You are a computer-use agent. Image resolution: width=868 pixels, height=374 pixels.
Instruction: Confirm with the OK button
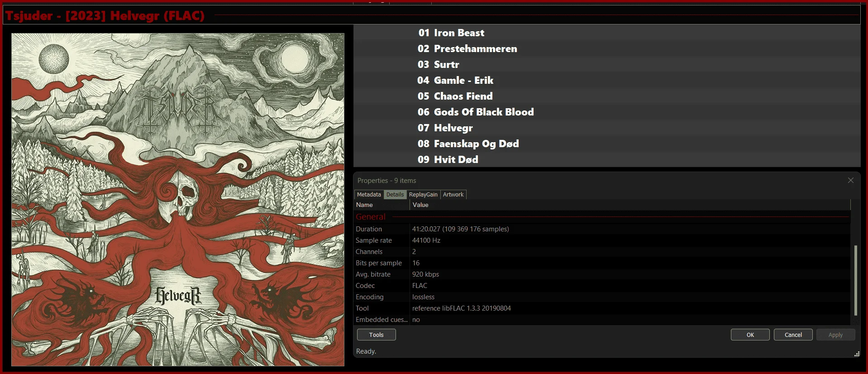tap(750, 335)
